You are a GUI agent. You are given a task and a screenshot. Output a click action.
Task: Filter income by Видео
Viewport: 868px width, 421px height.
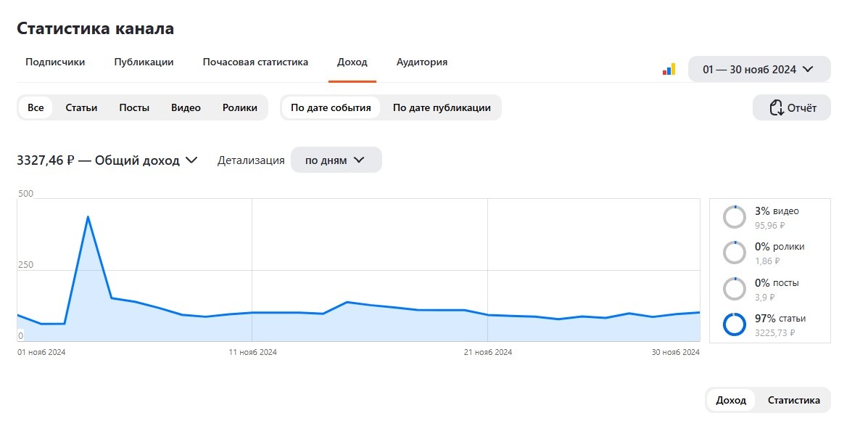[186, 108]
